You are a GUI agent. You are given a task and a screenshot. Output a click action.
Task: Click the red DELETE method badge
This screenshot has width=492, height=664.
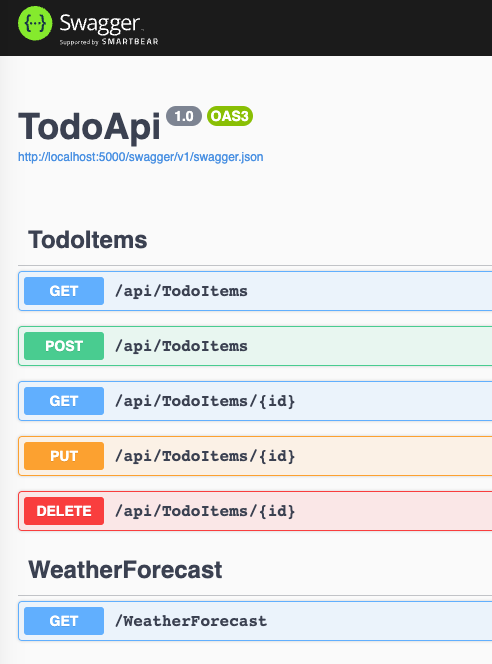[x=64, y=511]
